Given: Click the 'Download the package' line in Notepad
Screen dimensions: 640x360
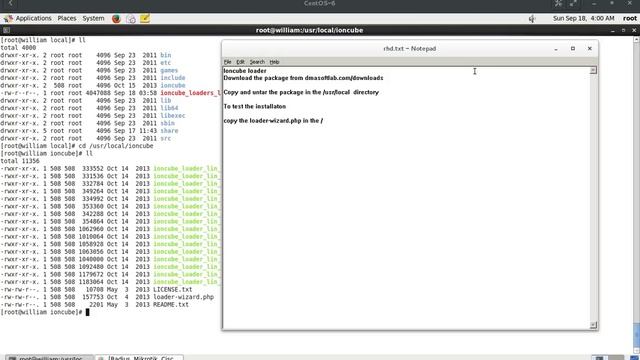Looking at the screenshot, I should 303,78.
